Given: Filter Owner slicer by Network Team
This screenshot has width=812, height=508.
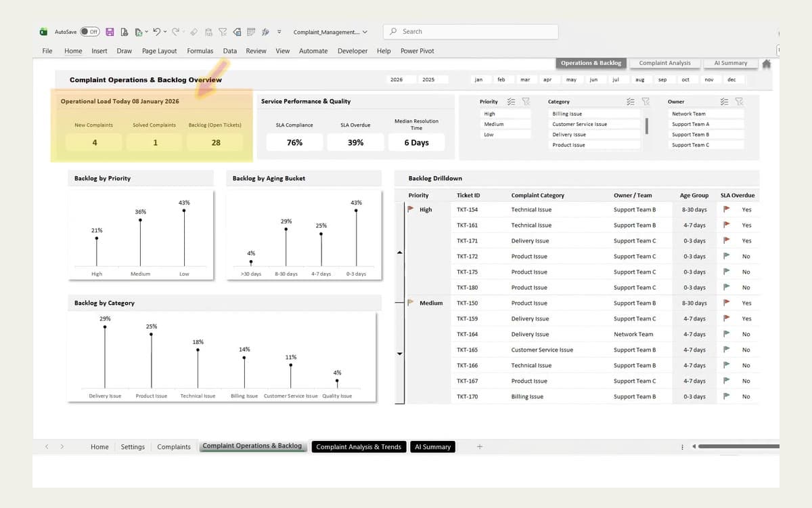Looking at the screenshot, I should pos(706,114).
